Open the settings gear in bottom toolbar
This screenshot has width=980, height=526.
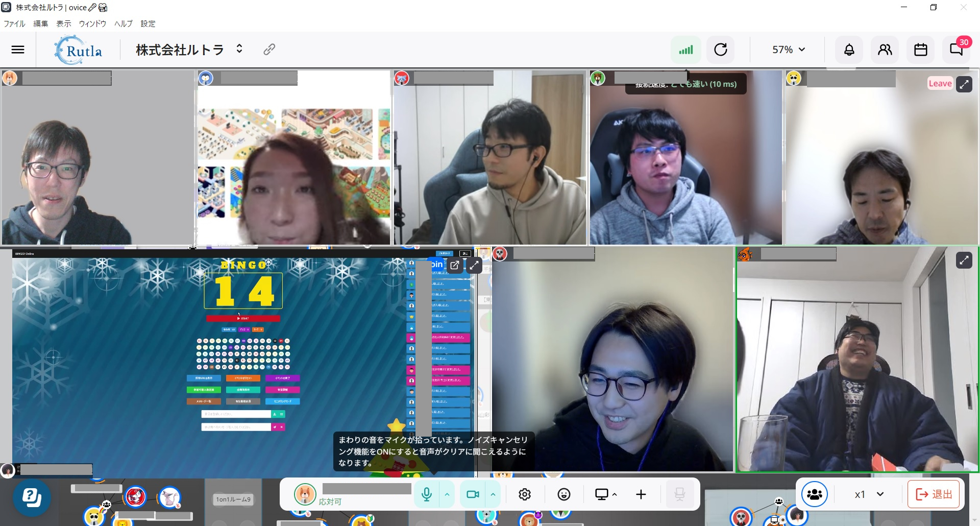pyautogui.click(x=525, y=494)
